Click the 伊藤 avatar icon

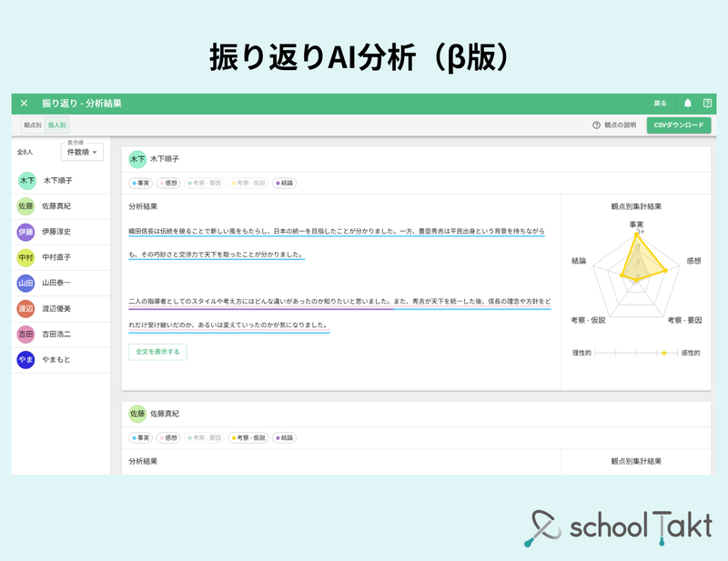point(25,232)
